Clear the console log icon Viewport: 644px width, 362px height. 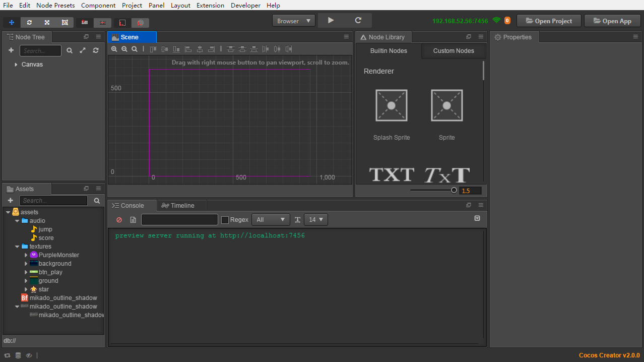tap(119, 220)
